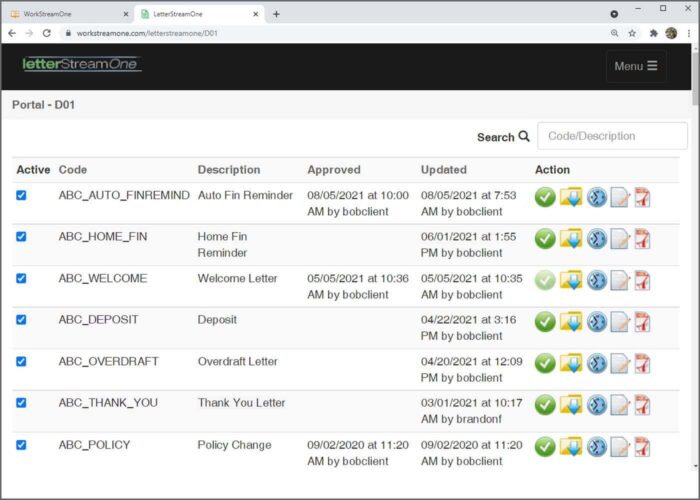Open a new browser tab
Screen dimensions: 700x500
276,14
